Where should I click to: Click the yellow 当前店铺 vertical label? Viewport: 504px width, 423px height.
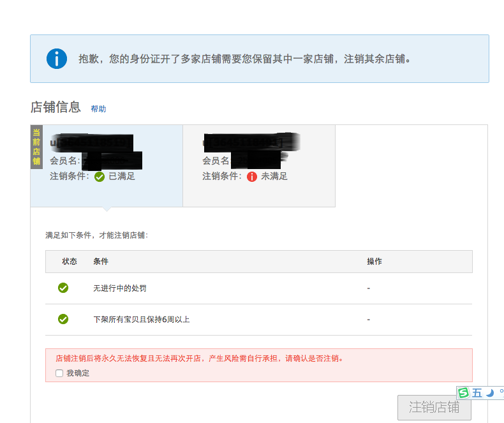coord(36,147)
